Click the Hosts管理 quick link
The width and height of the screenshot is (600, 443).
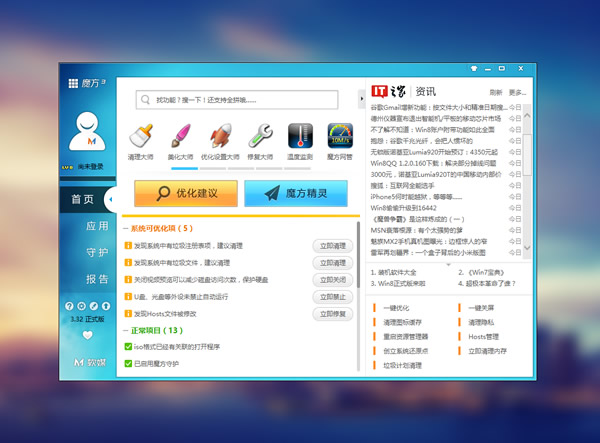pyautogui.click(x=484, y=337)
